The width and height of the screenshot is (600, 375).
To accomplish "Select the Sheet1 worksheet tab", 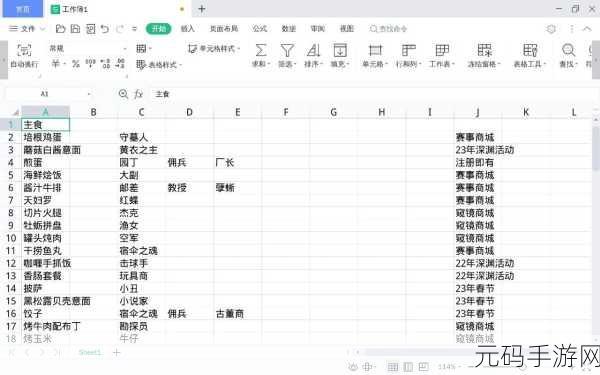I will click(90, 352).
